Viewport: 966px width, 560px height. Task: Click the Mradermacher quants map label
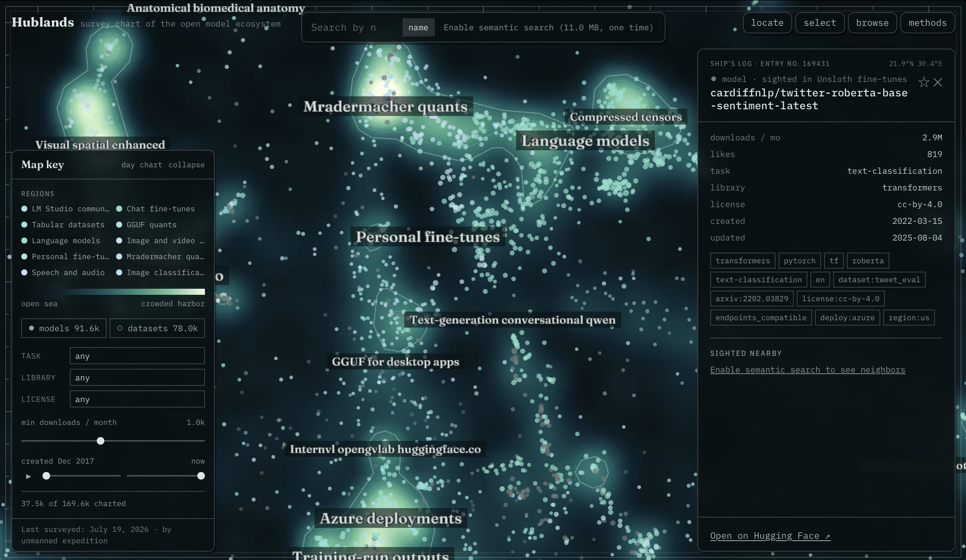coord(385,107)
